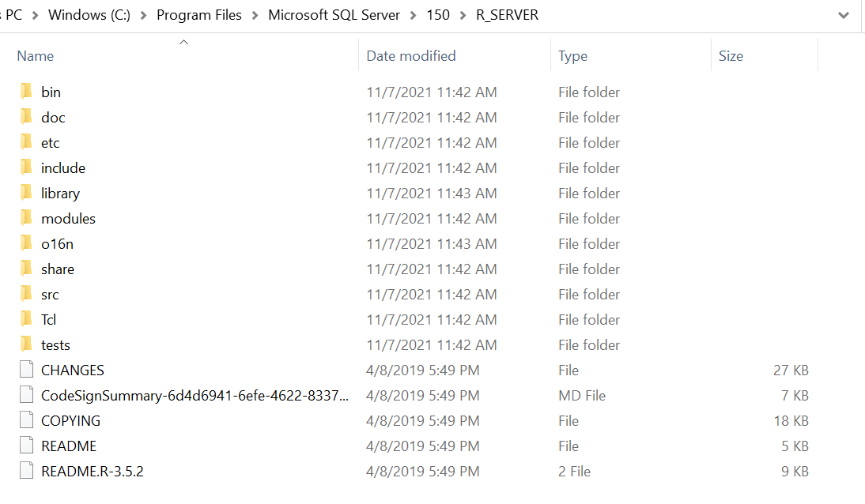865x504 pixels.
Task: Click the File folder type of bin
Action: 588,92
